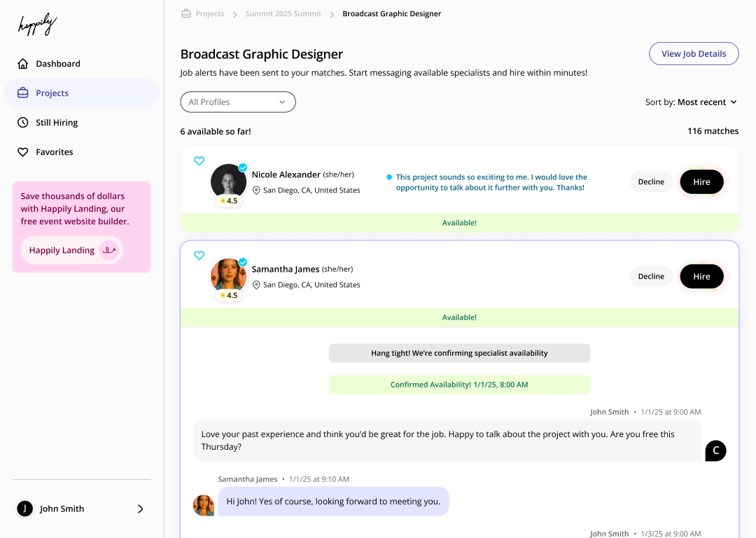Go to Summit 2025 Summit breadcrumb
The width and height of the screenshot is (756, 538).
pyautogui.click(x=283, y=14)
